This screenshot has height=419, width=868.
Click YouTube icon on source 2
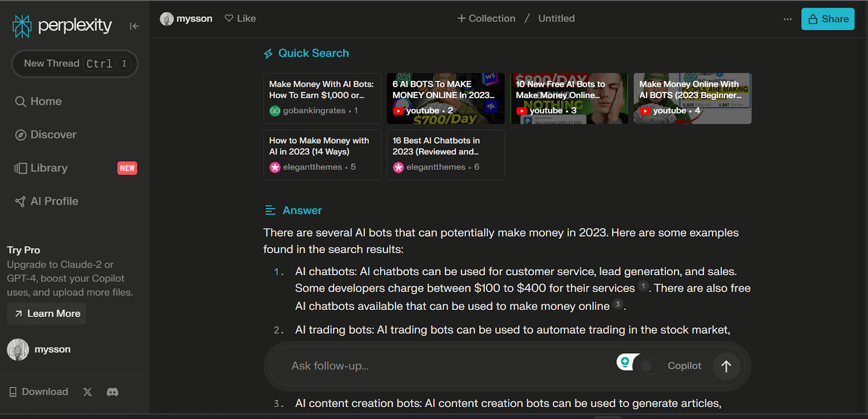point(398,111)
